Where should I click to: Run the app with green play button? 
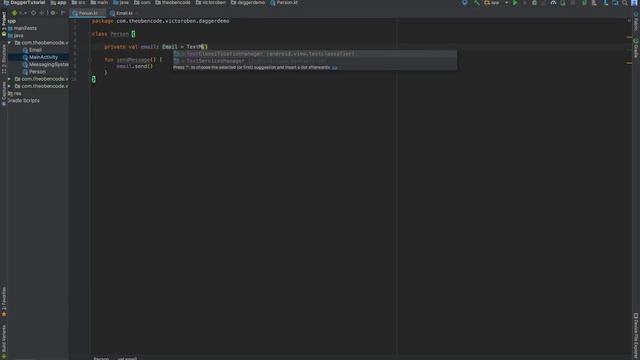point(515,3)
